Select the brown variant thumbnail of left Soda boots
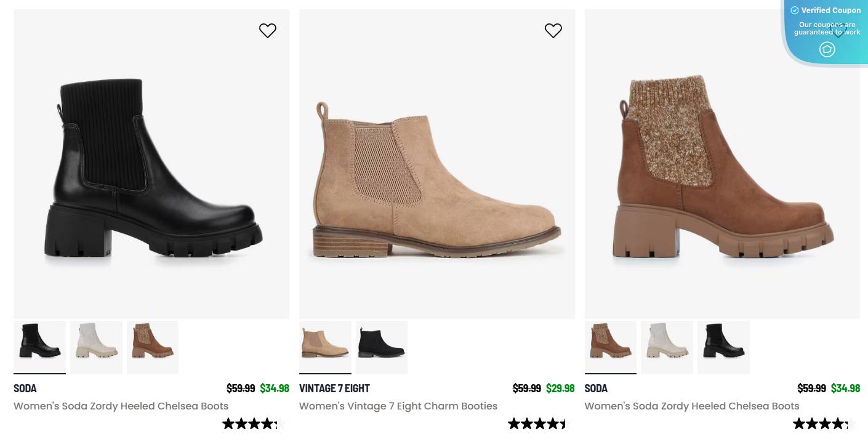Image resolution: width=868 pixels, height=447 pixels. coord(152,347)
